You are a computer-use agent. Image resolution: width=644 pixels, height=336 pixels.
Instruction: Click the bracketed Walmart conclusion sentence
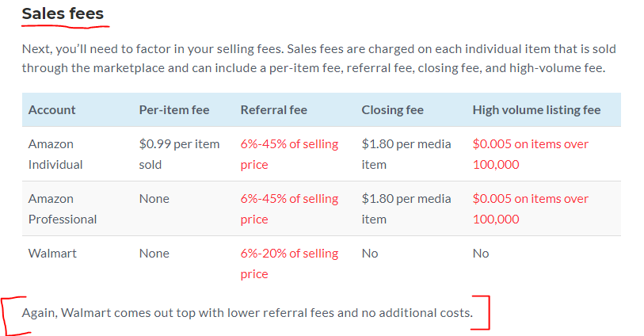coord(247,313)
